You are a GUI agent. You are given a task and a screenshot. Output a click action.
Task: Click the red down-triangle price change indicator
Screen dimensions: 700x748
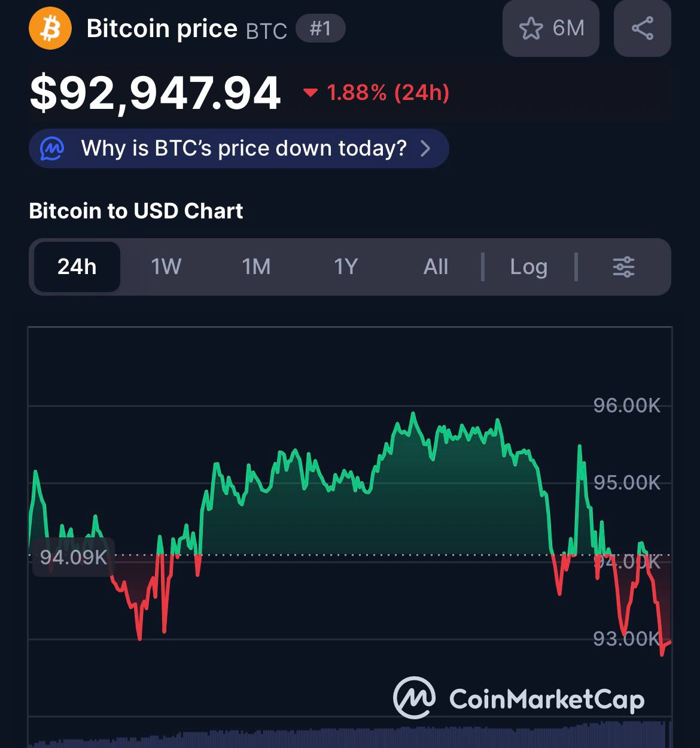tap(310, 93)
